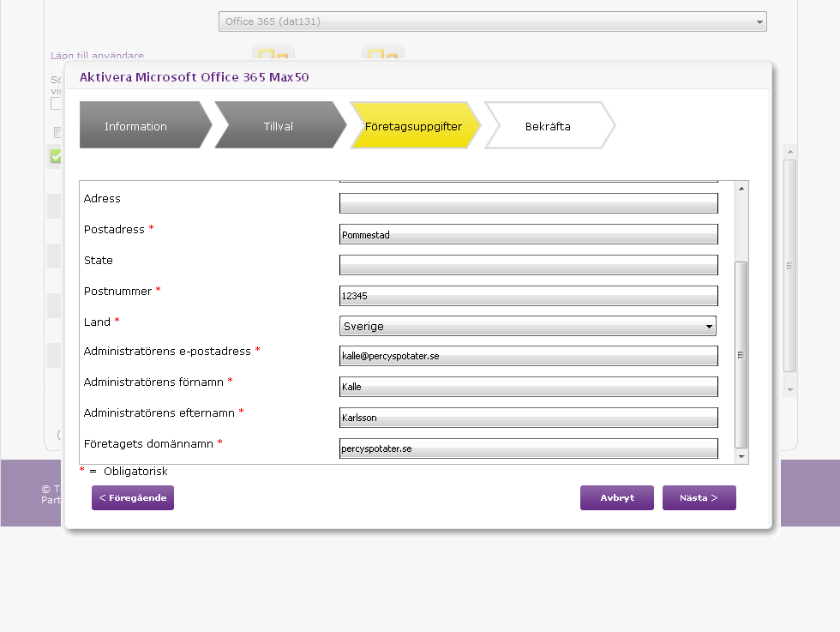Click the dialog title Aktivera Microsoft Office 365

click(x=194, y=76)
